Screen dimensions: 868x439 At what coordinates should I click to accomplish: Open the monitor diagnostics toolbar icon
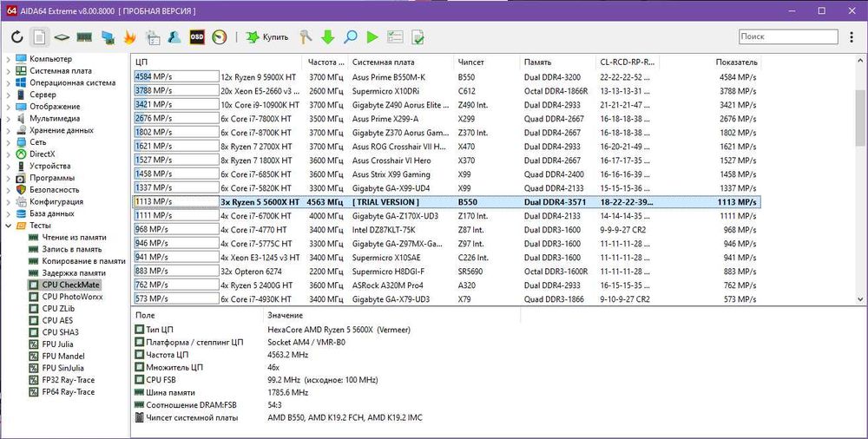pyautogui.click(x=108, y=37)
